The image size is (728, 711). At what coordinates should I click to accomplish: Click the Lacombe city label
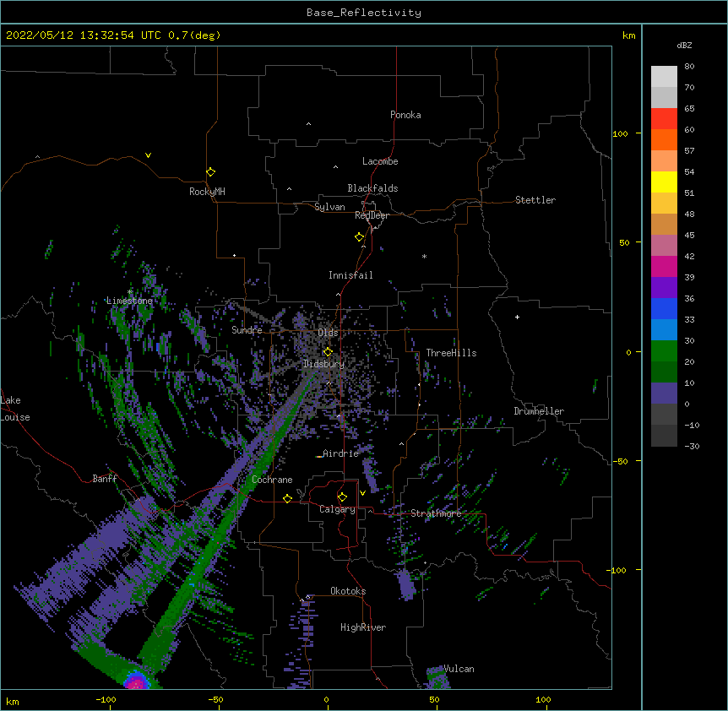pos(380,161)
